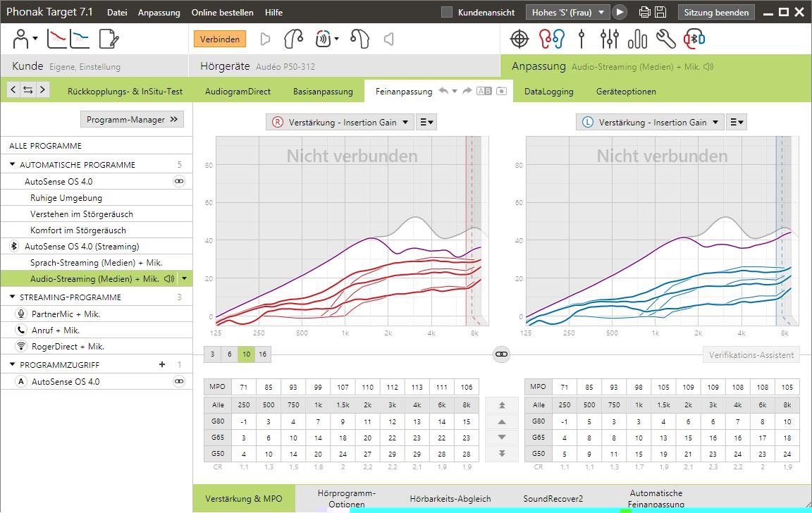Toggle link icon on AutoSense OS 4.0
The height and width of the screenshot is (513, 812).
(x=179, y=182)
